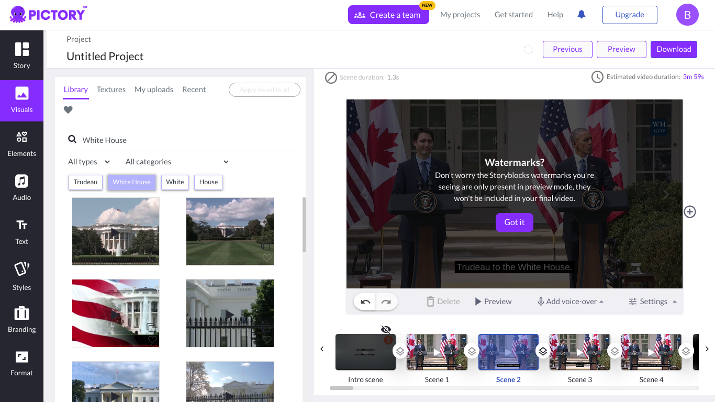Switch to the Textures tab
This screenshot has width=715, height=402.
(x=111, y=89)
